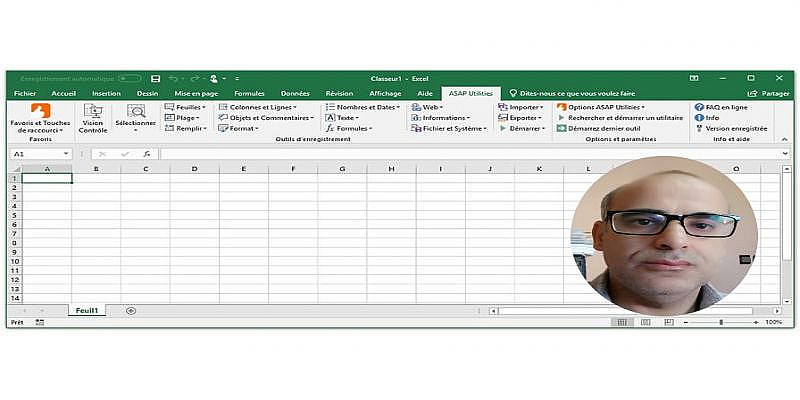Click the touch mode icon in quick access

(214, 79)
